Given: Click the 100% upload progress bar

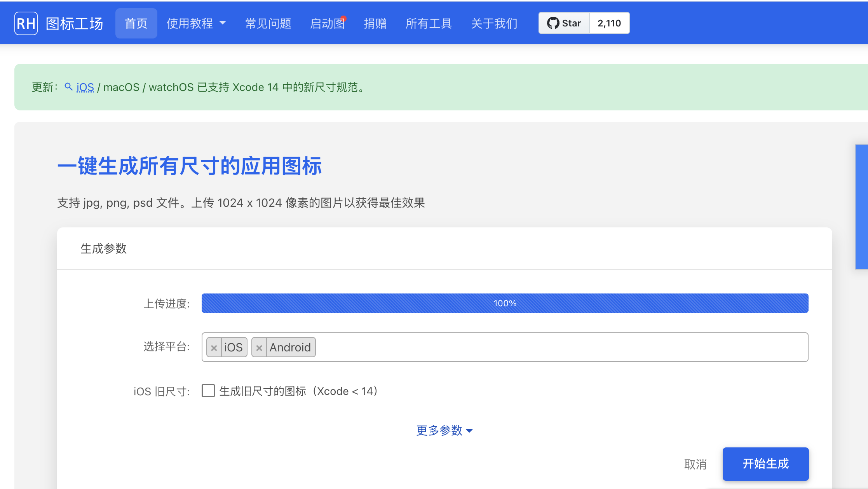Looking at the screenshot, I should 505,303.
